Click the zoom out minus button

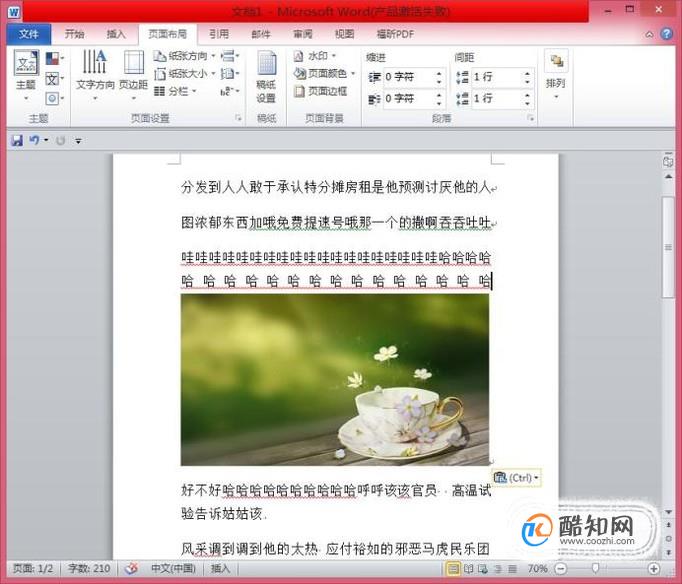point(561,568)
